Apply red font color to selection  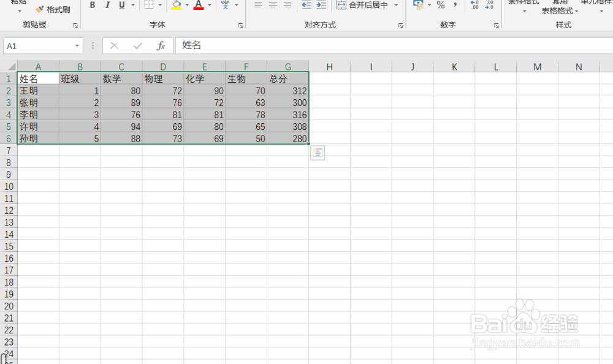point(199,5)
